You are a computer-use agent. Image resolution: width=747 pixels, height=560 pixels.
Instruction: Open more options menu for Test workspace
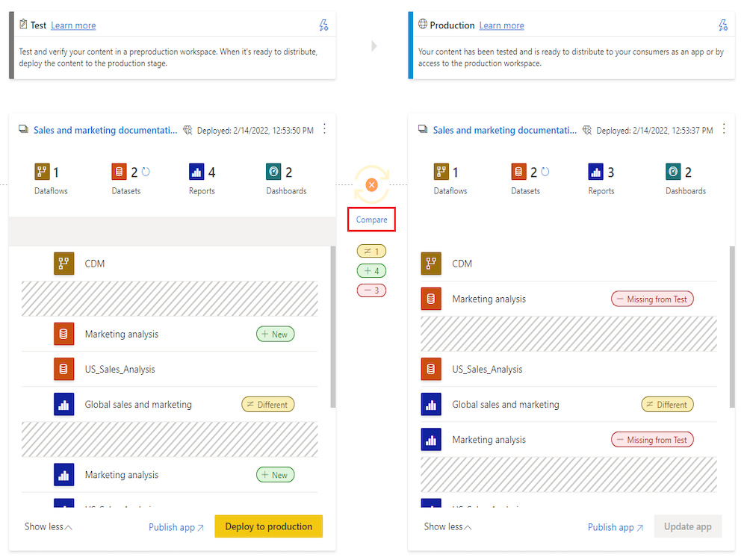[x=324, y=129]
